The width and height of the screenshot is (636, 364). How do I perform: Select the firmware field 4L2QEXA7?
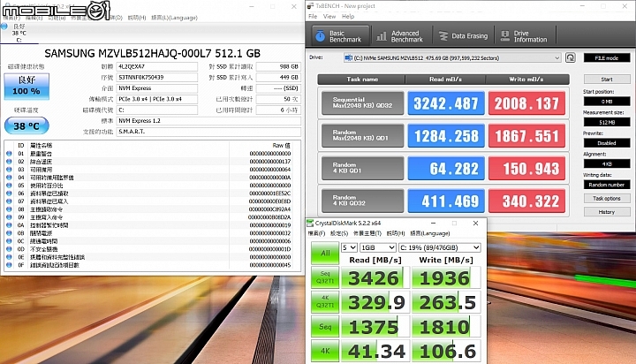tap(157, 66)
